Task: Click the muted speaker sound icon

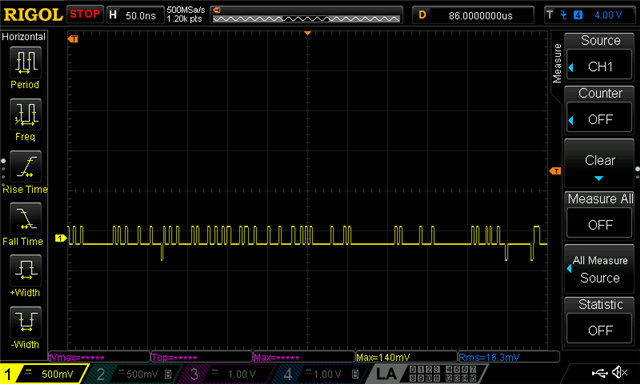Action: [x=620, y=372]
